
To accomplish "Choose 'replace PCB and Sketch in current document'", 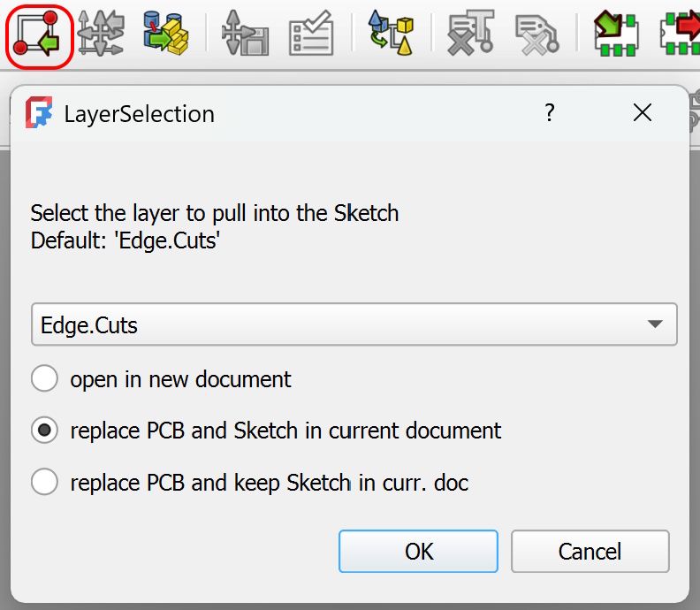I will tap(44, 431).
